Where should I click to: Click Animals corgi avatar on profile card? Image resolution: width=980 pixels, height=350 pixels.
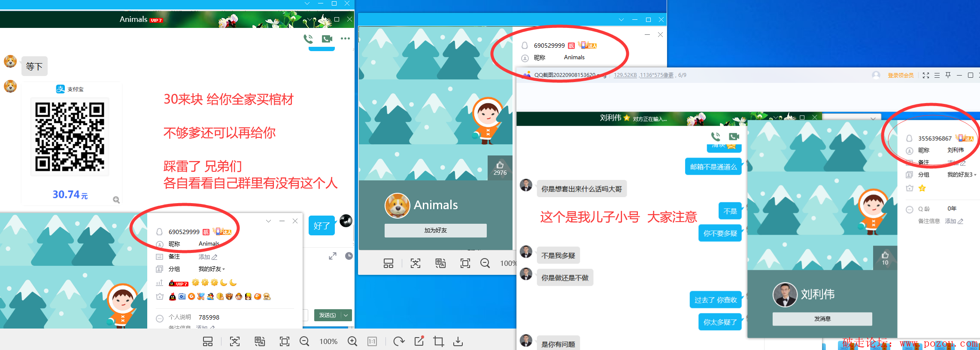(397, 206)
